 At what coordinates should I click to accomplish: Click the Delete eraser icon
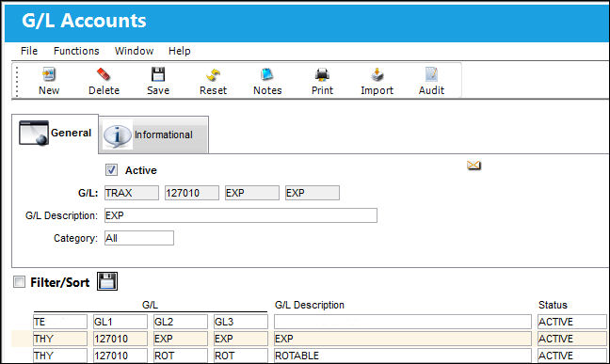click(104, 74)
